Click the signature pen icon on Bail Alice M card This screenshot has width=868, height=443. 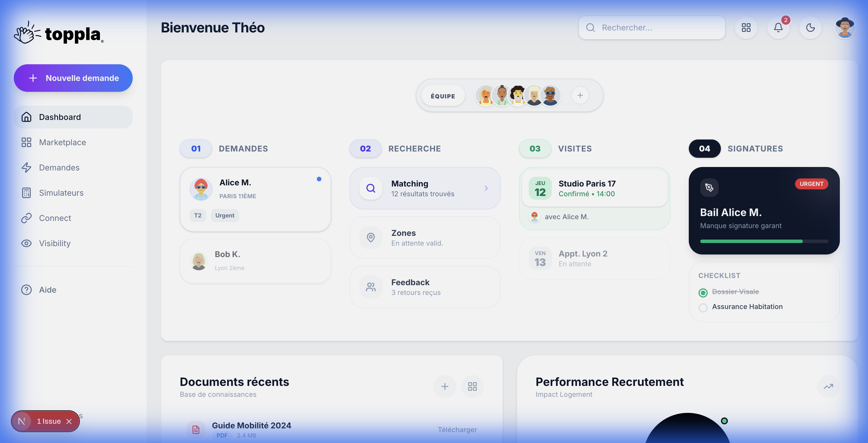pyautogui.click(x=709, y=188)
